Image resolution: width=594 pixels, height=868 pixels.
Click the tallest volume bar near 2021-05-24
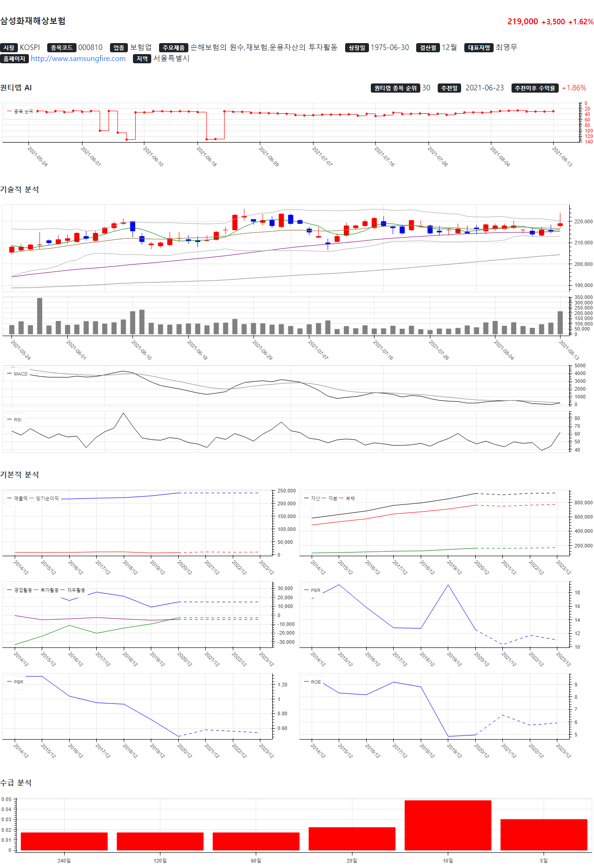[x=39, y=316]
